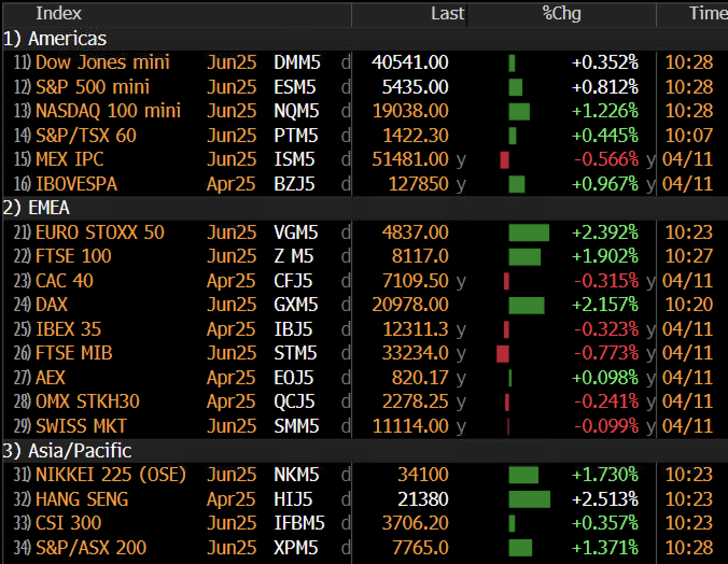Click the +2.392% EURO STOXX change

[x=605, y=232]
